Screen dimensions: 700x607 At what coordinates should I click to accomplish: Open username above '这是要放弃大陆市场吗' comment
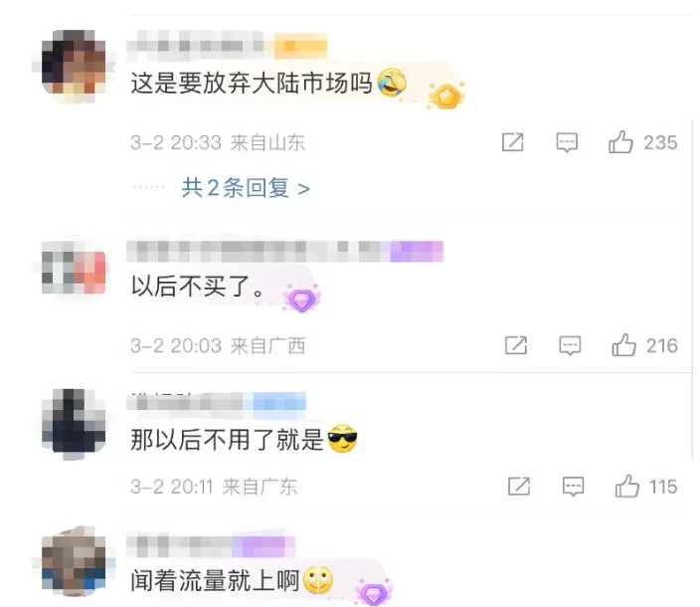pos(227,45)
